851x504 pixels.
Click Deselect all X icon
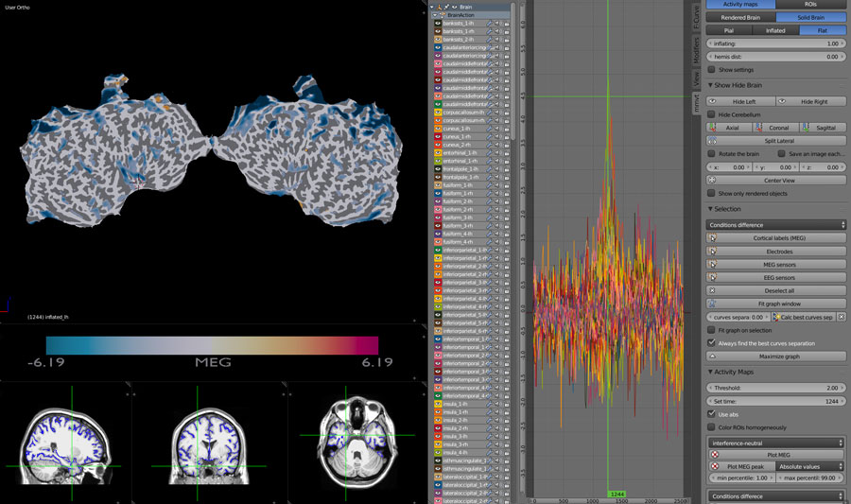(x=712, y=291)
